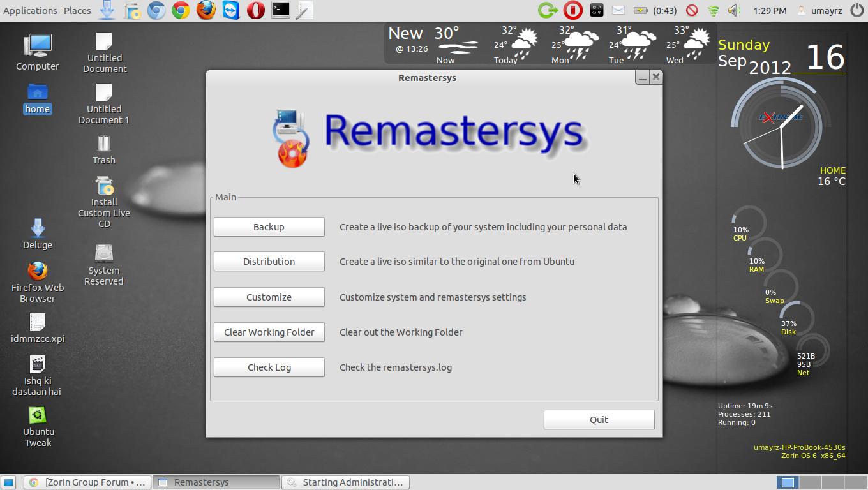Click the Backup button in Remastersys
Viewport: 868px width, 490px height.
[269, 227]
